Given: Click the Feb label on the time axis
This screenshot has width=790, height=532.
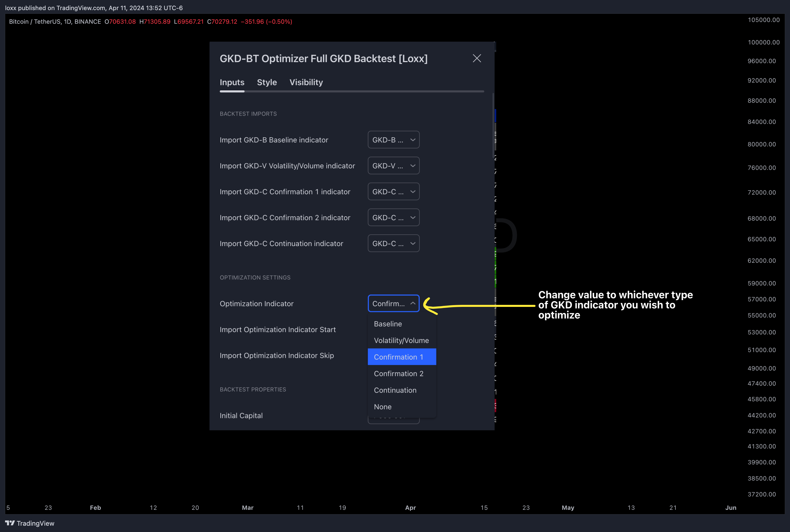Looking at the screenshot, I should pyautogui.click(x=95, y=508).
